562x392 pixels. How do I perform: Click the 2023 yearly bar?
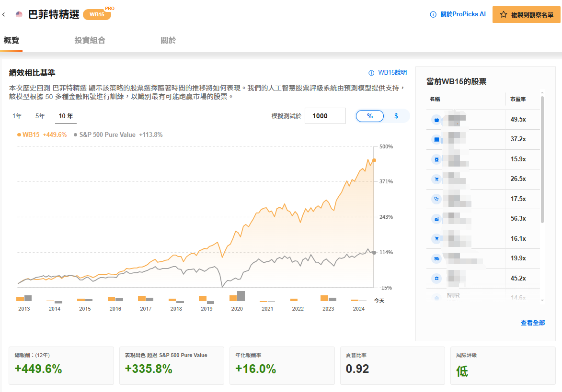point(328,298)
